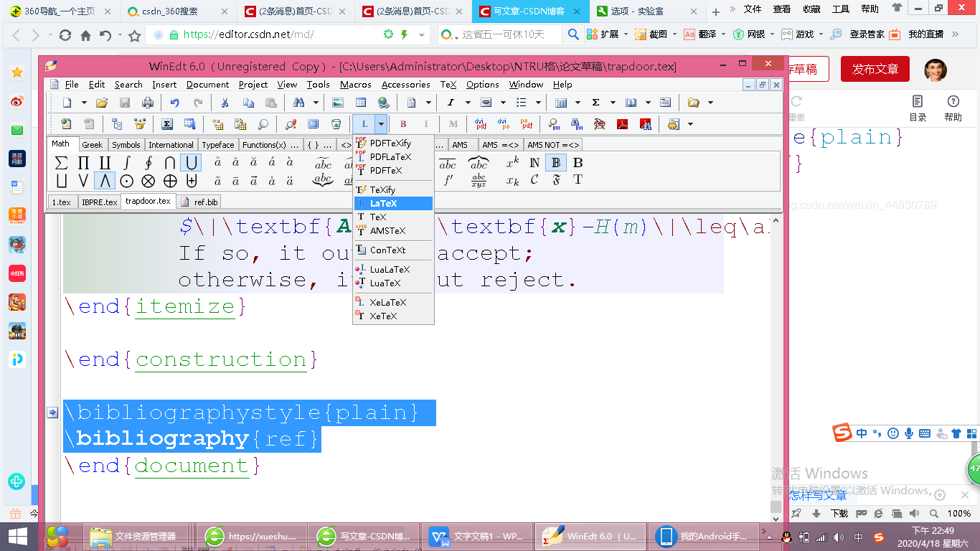Choose XeLaTeX from the compiler list

393,303
